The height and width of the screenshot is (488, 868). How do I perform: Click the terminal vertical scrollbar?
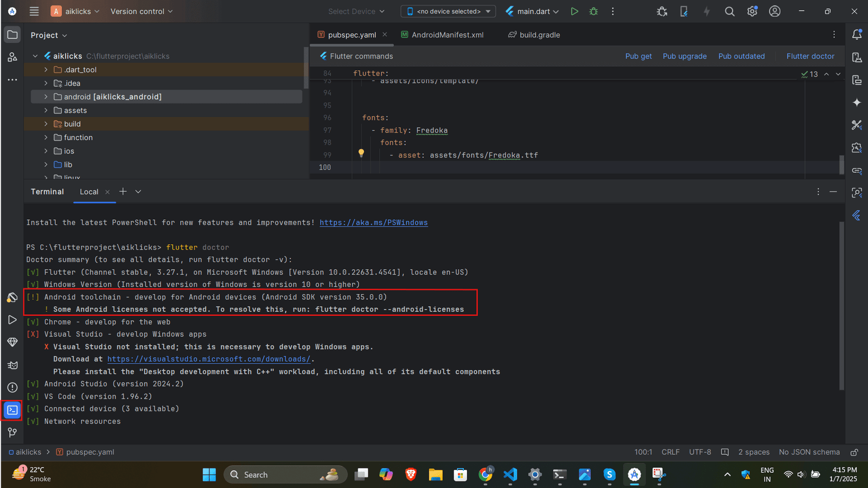point(841,304)
